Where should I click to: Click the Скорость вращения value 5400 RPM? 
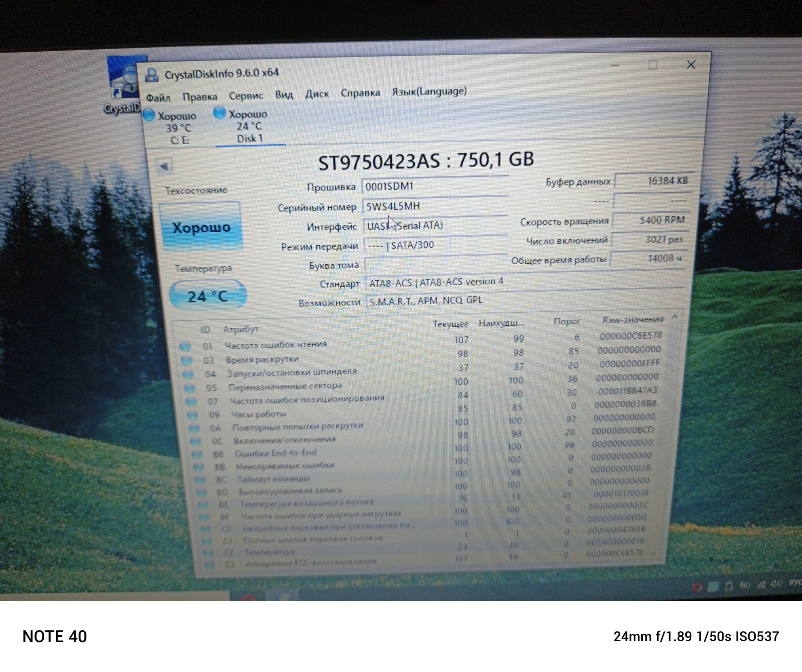[x=651, y=220]
